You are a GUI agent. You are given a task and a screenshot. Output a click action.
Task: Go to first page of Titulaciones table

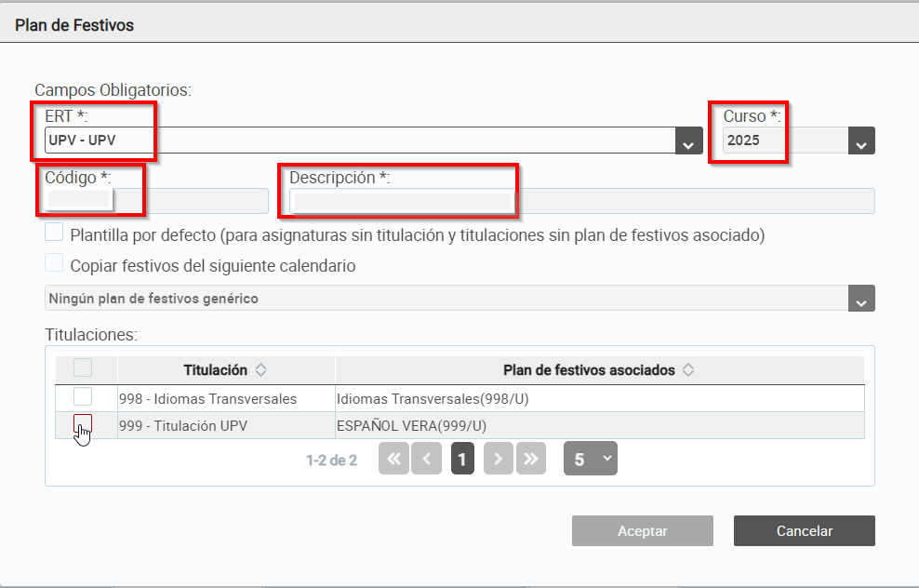tap(393, 459)
